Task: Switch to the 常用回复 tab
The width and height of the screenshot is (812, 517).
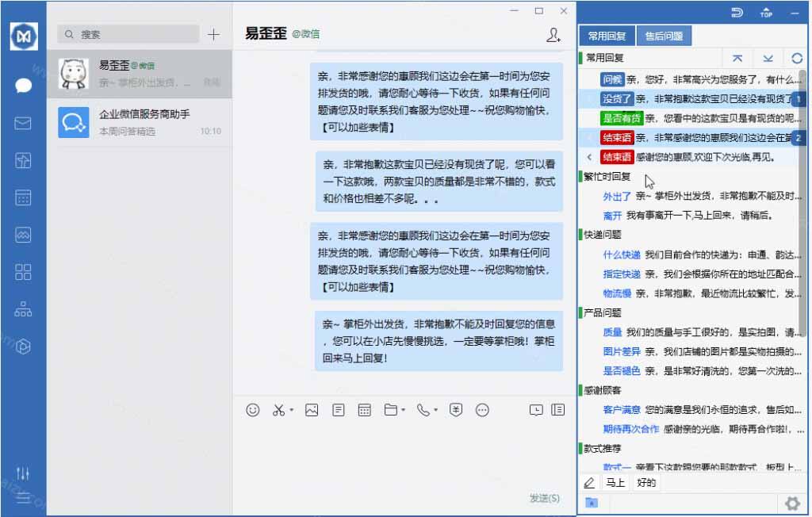Action: point(607,36)
